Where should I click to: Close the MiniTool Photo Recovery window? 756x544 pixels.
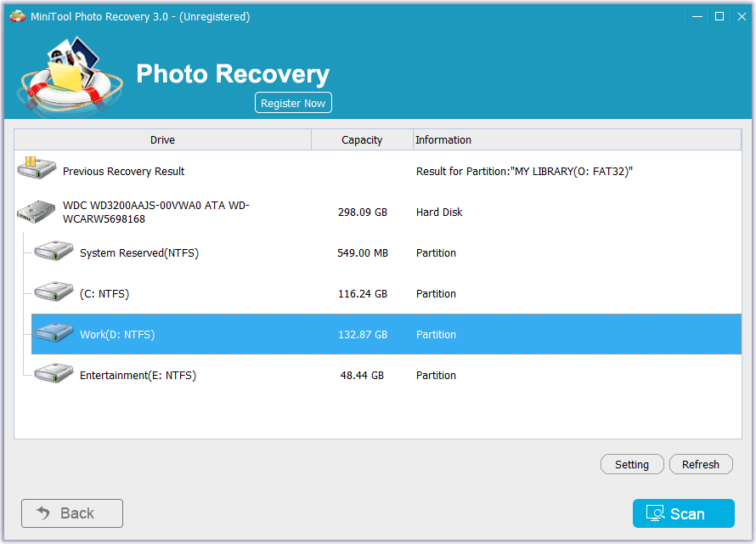[x=742, y=16]
